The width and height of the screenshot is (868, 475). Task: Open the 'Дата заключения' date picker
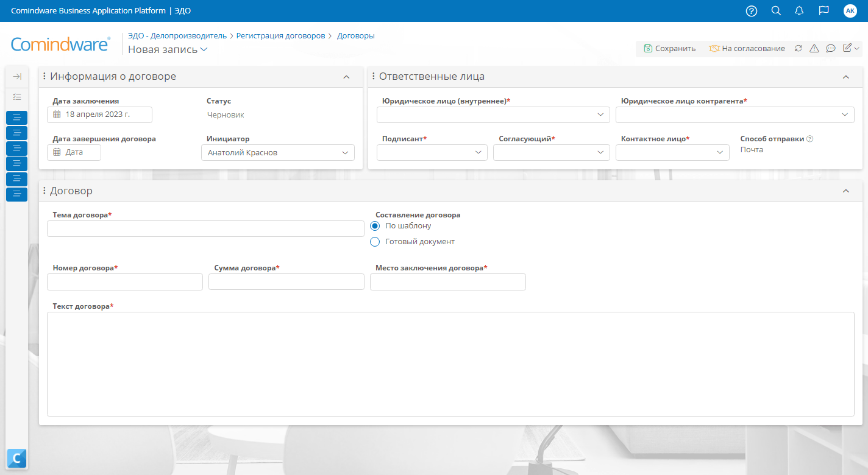[x=99, y=114]
